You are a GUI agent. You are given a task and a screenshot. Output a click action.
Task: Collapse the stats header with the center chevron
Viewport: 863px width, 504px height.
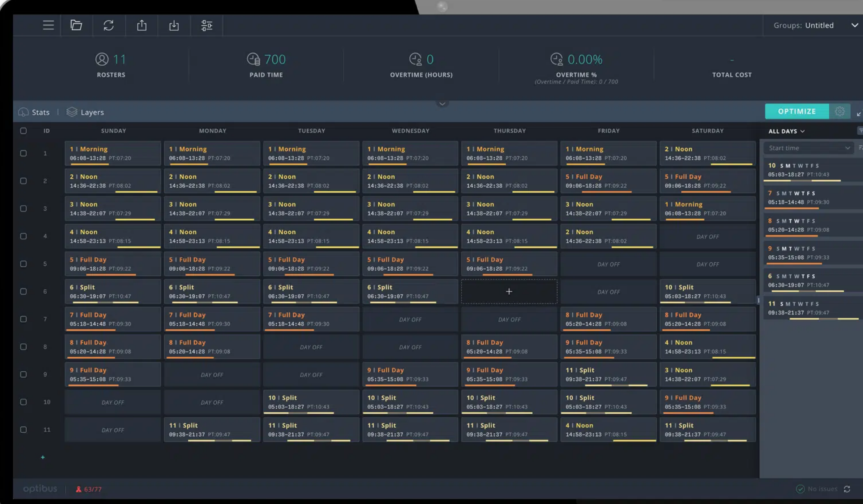(x=442, y=104)
